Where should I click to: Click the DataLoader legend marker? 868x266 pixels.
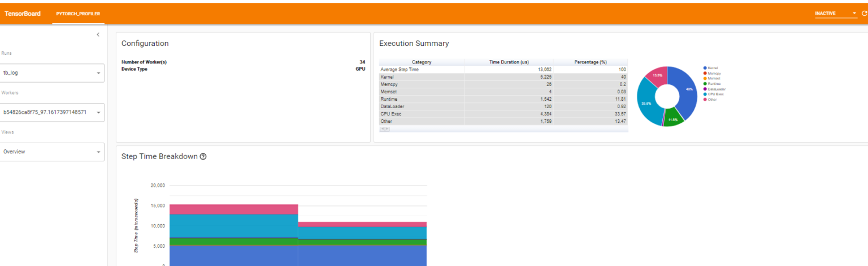click(x=705, y=89)
